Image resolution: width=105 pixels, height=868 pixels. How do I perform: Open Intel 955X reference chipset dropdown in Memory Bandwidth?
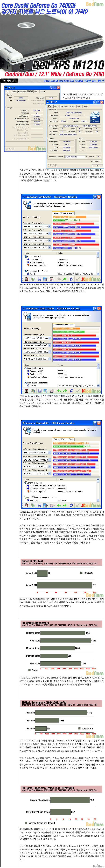click(37, 453)
